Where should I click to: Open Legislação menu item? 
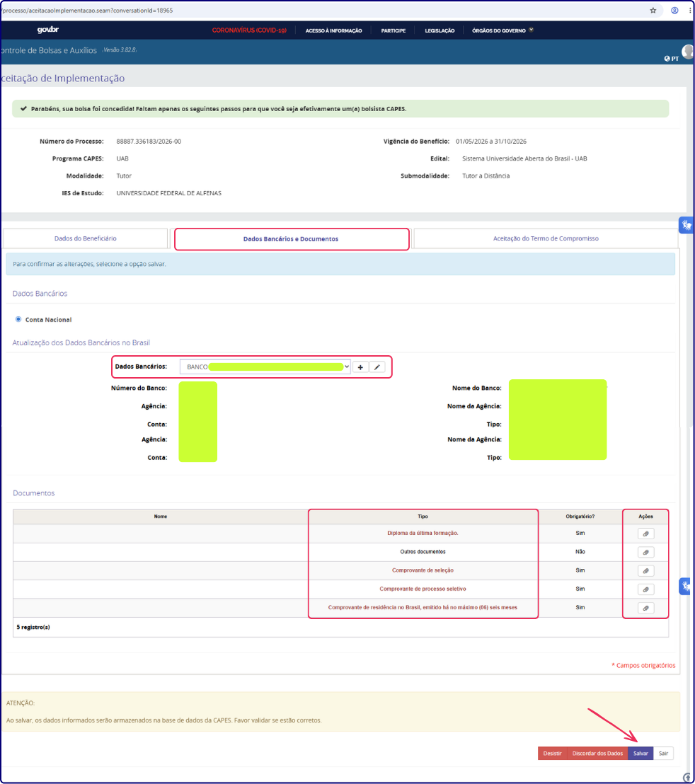pos(440,30)
